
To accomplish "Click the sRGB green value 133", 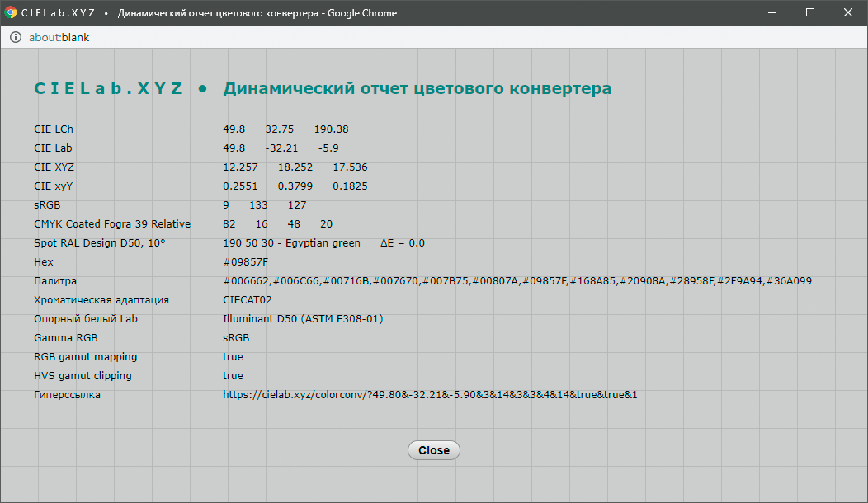I will tap(258, 205).
